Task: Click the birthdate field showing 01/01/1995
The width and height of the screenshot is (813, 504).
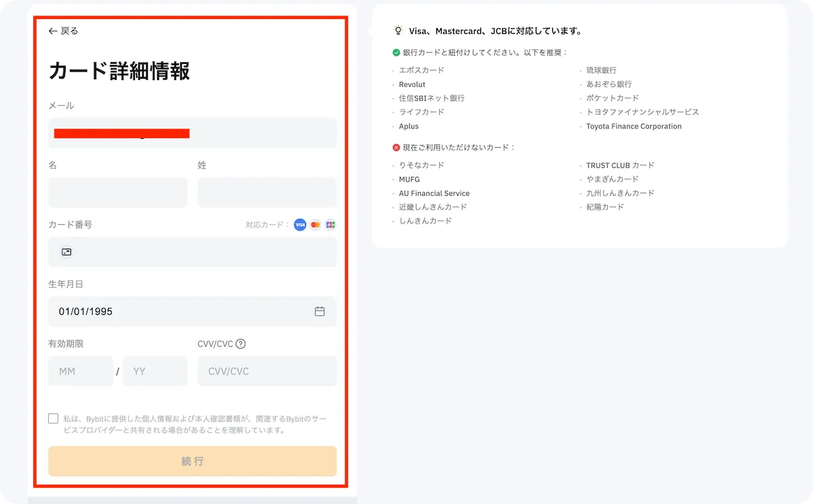Action: [x=169, y=311]
